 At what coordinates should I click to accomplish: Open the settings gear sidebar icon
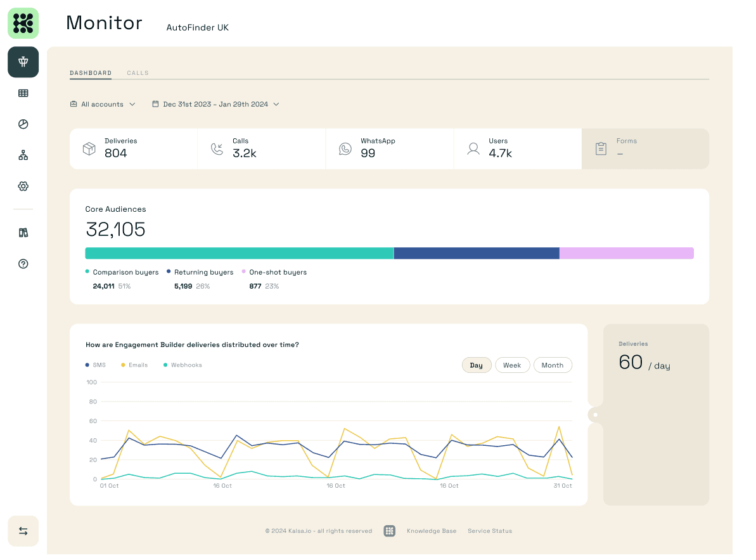(x=23, y=186)
